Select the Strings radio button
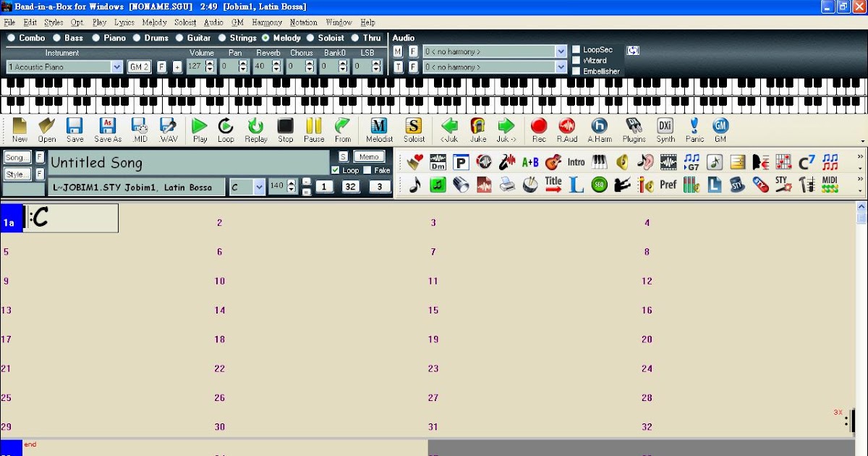The width and height of the screenshot is (868, 456). [223, 38]
